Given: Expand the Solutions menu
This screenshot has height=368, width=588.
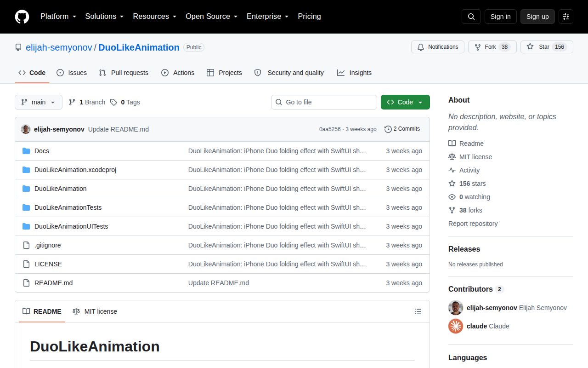Looking at the screenshot, I should click(x=104, y=17).
